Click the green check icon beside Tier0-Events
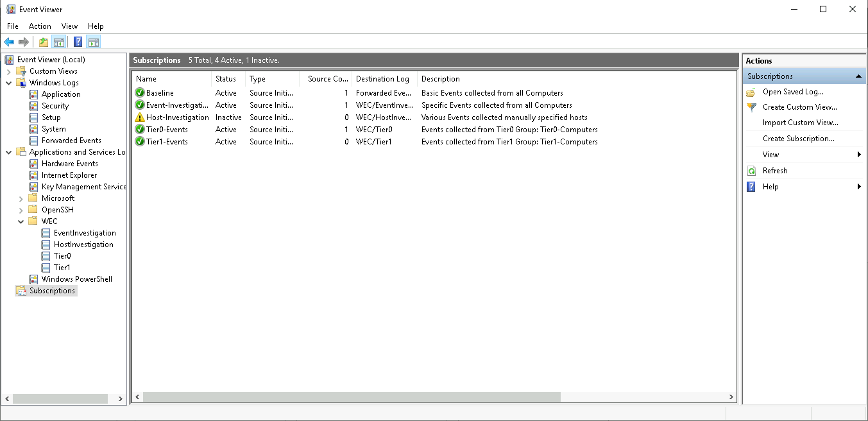This screenshot has height=421, width=868. (140, 130)
